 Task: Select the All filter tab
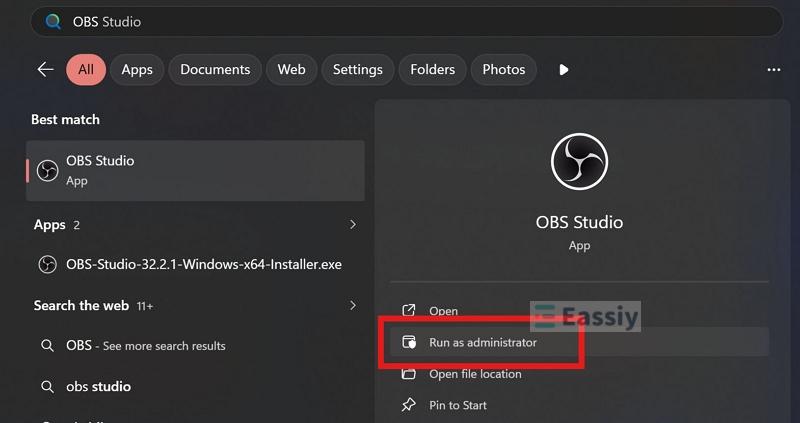point(86,69)
